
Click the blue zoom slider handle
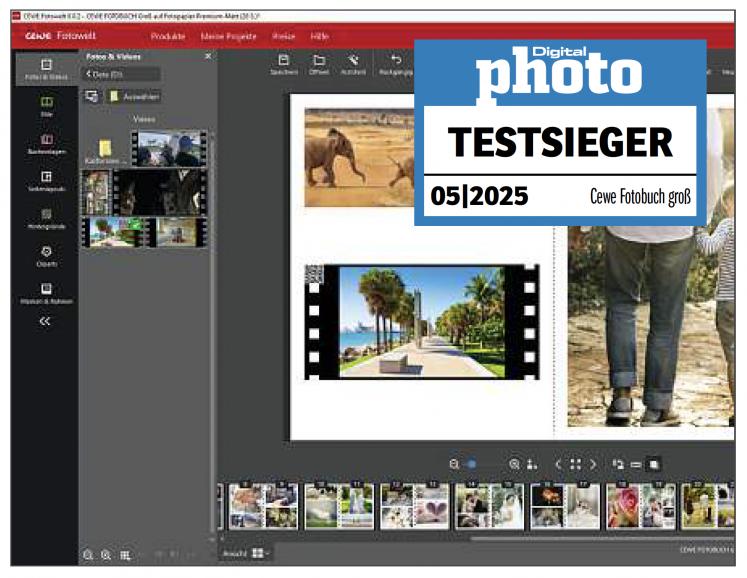click(472, 464)
